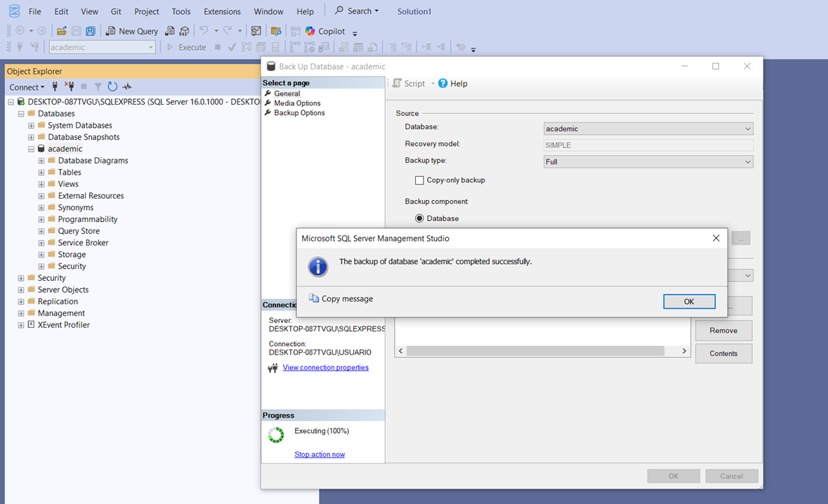The height and width of the screenshot is (504, 828).
Task: Click the XEvent Profiler node icon
Action: [31, 324]
